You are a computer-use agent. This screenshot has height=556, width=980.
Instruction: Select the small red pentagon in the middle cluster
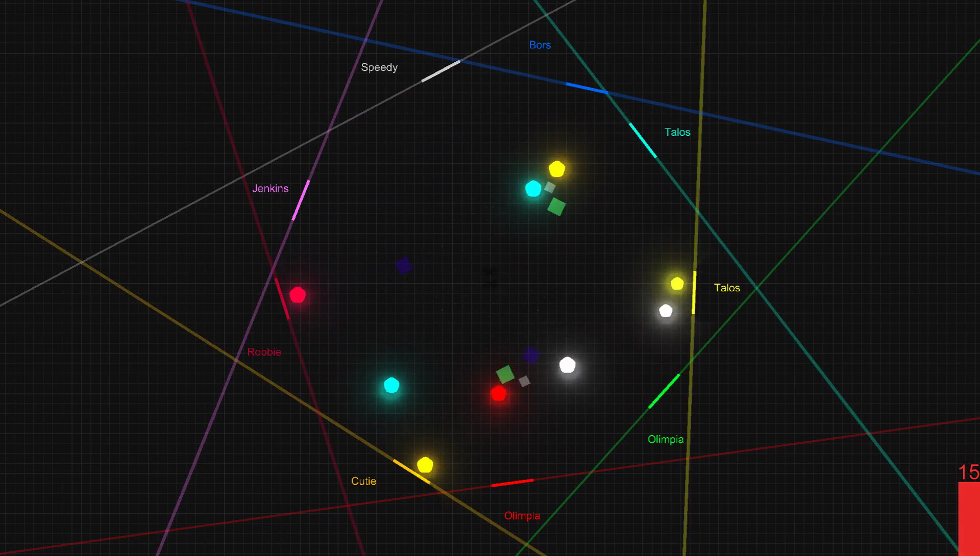[x=499, y=393]
